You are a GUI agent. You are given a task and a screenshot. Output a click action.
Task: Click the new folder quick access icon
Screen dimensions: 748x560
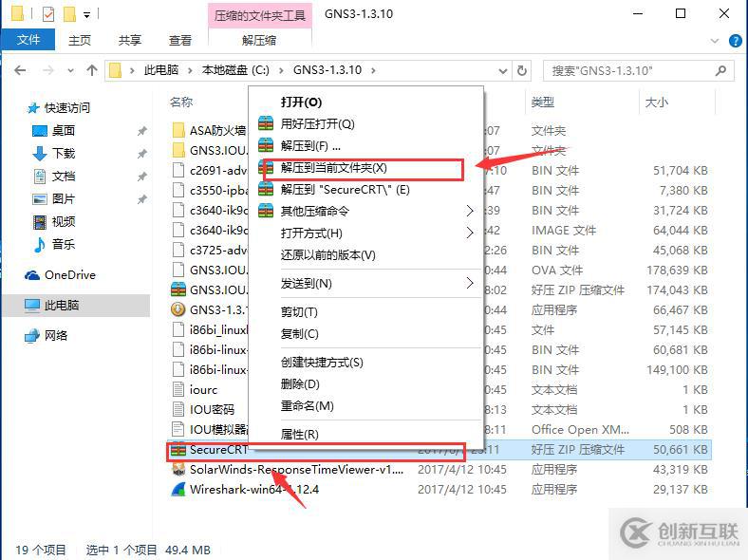click(69, 14)
